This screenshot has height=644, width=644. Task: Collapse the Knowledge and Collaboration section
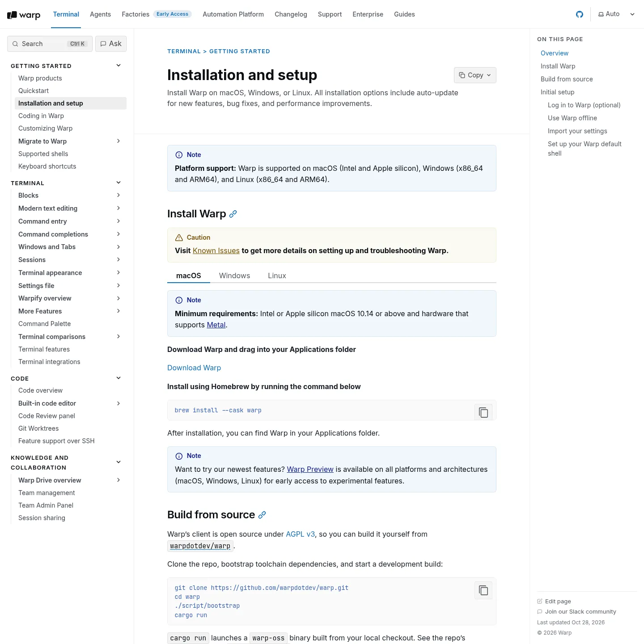point(119,462)
